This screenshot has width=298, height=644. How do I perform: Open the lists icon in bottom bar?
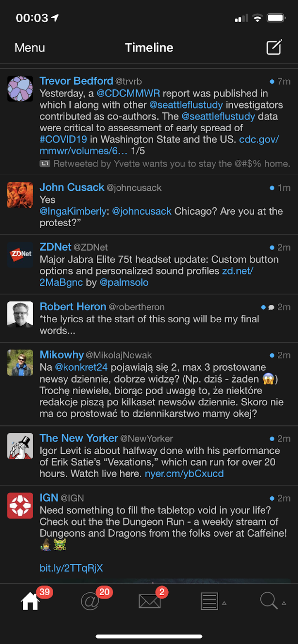210,601
